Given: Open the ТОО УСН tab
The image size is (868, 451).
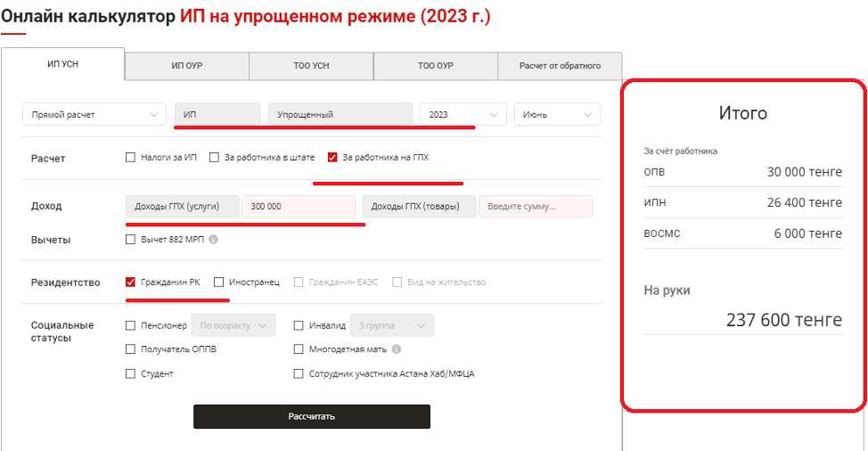Looking at the screenshot, I should 311,66.
